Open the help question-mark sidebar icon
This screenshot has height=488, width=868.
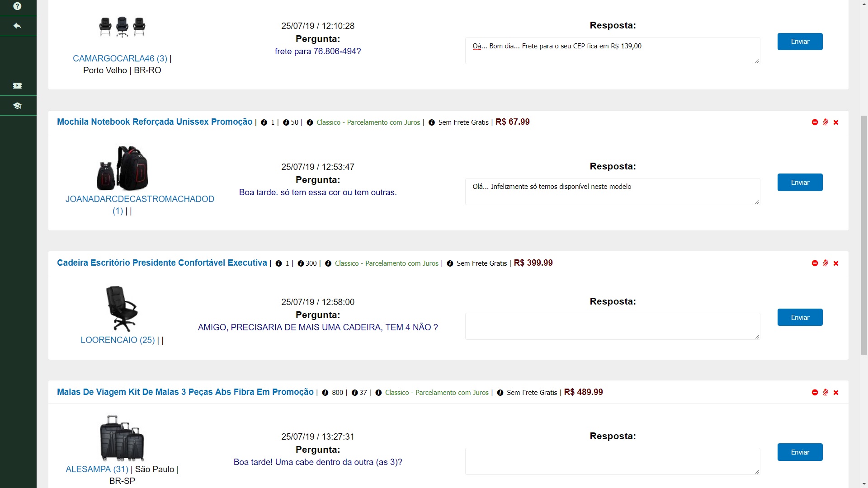pos(17,6)
